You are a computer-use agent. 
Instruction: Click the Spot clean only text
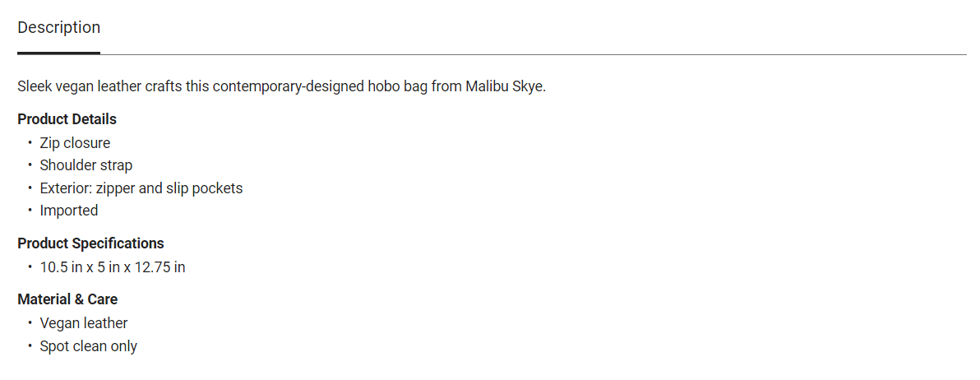click(x=88, y=346)
